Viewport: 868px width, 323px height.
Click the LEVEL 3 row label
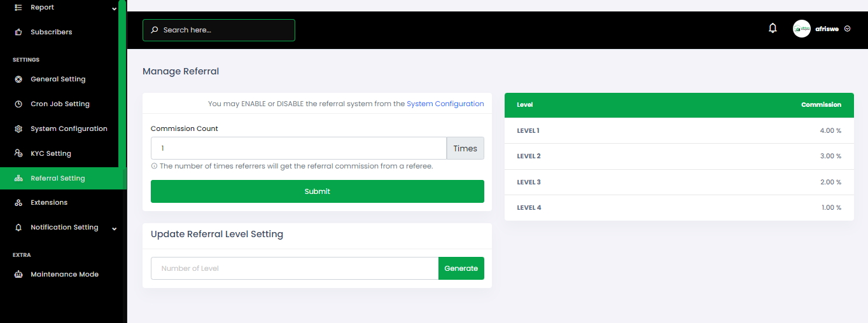(x=529, y=182)
